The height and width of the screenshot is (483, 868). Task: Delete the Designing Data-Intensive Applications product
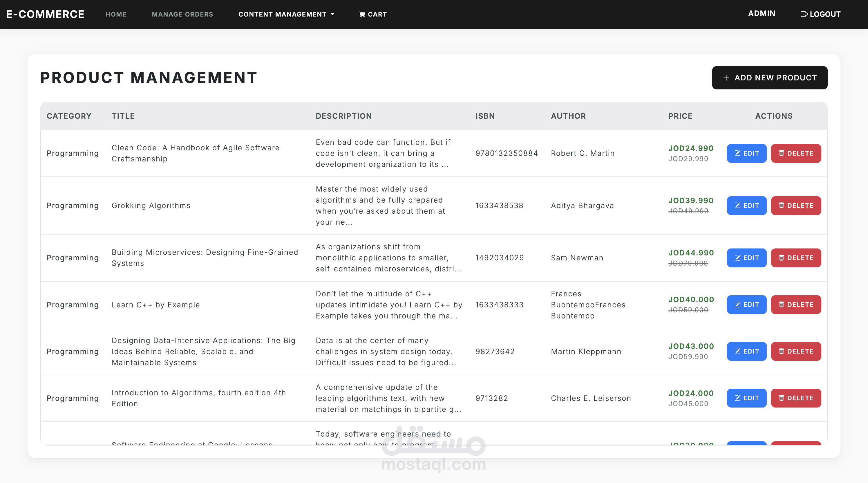pos(796,352)
